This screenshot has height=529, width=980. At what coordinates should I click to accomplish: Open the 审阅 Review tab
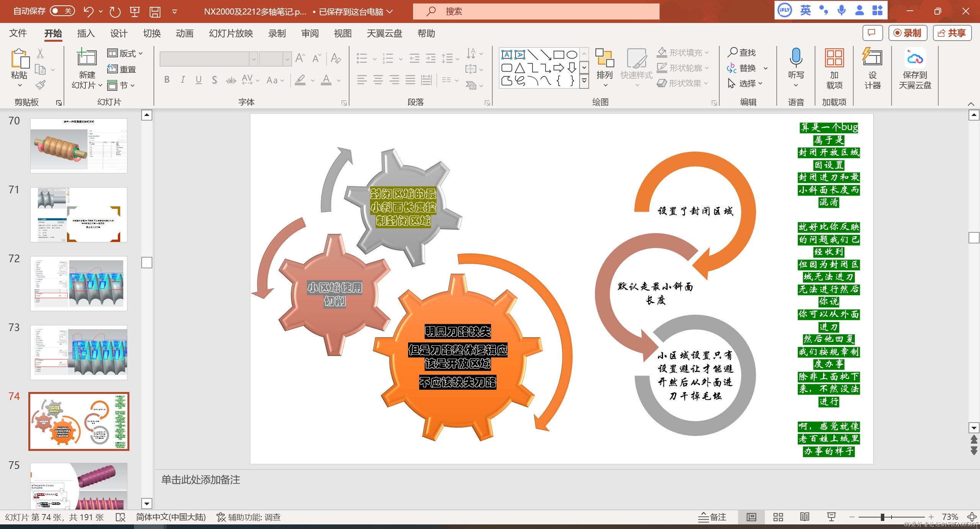pyautogui.click(x=310, y=33)
